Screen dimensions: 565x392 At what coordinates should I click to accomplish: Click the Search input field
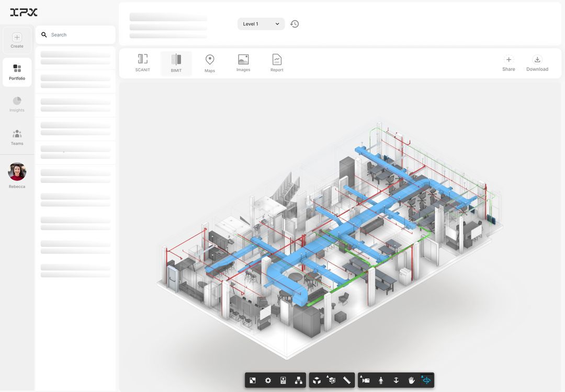pos(78,35)
